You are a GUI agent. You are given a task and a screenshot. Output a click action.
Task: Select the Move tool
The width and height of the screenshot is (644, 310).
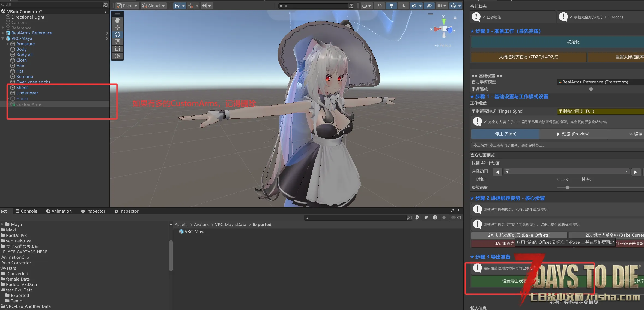click(117, 28)
